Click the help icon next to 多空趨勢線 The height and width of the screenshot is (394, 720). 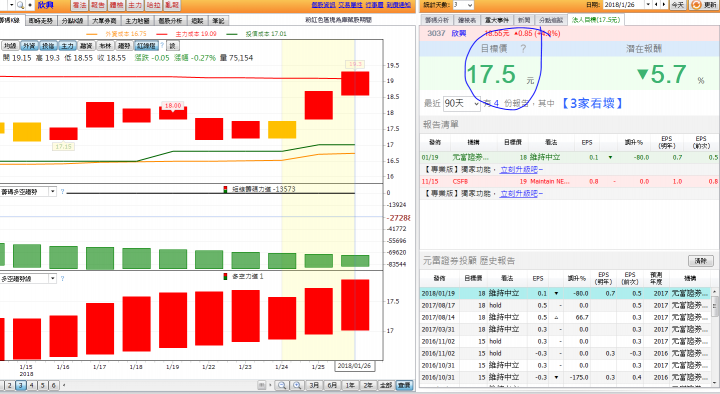coord(62,278)
